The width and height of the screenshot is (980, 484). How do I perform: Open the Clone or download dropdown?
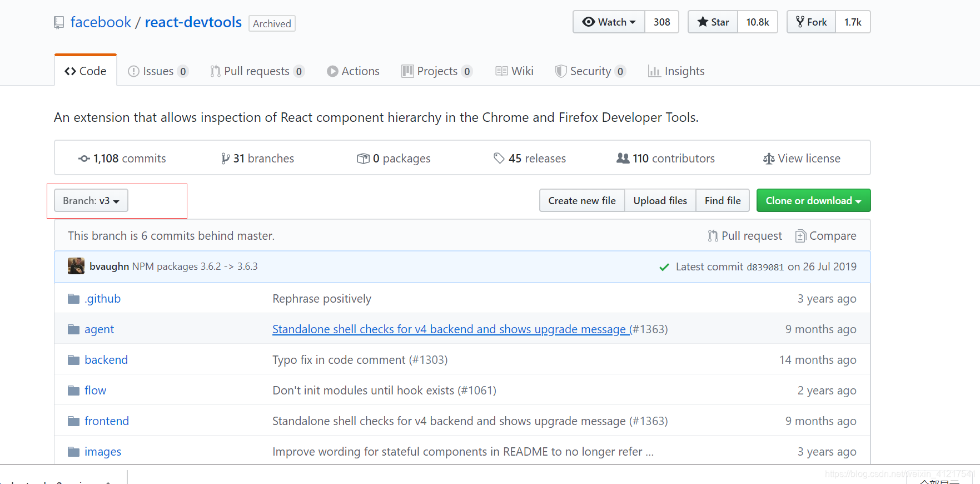point(813,200)
